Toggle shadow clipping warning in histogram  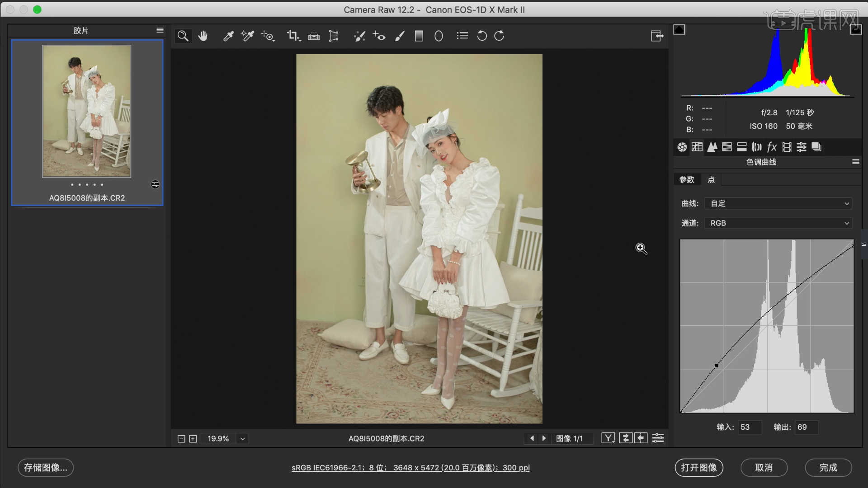(679, 30)
